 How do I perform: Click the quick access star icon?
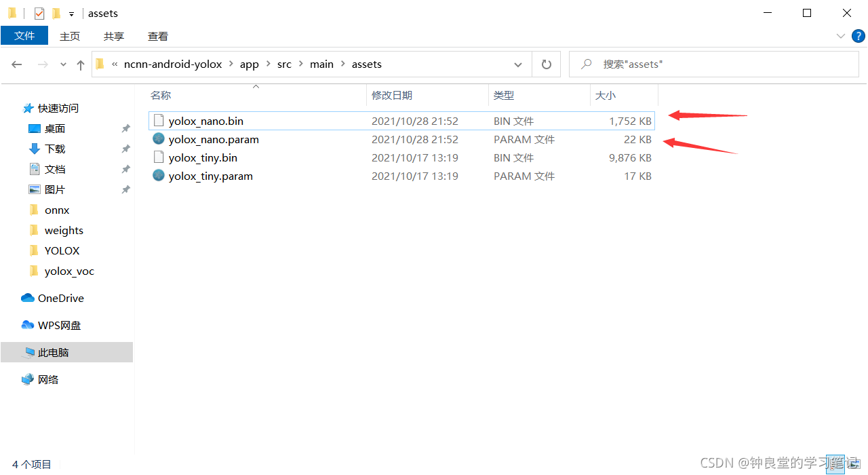click(28, 108)
